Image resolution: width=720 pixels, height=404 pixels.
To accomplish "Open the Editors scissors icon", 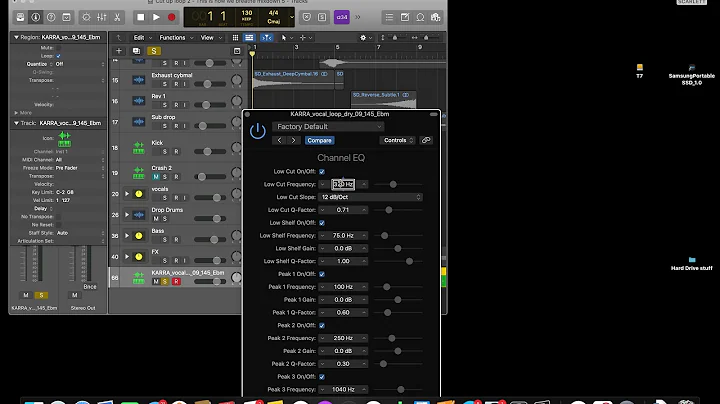I will click(x=117, y=17).
